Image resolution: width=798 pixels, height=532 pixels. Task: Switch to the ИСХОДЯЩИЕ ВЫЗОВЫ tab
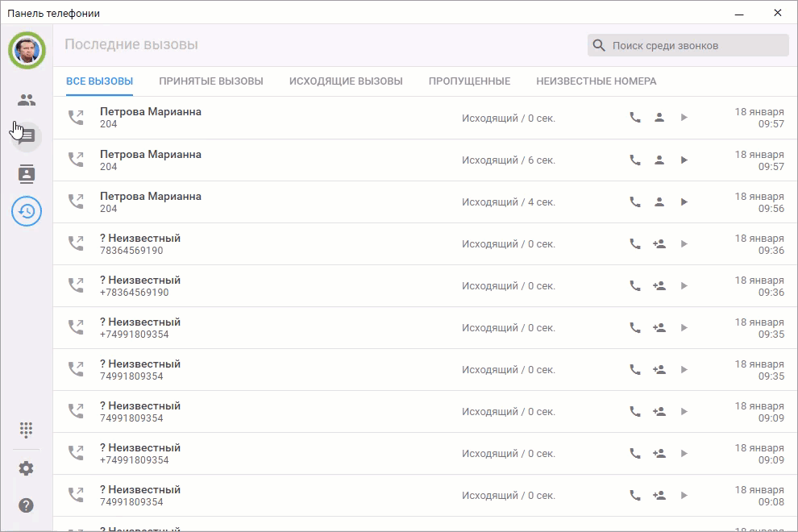pos(346,81)
